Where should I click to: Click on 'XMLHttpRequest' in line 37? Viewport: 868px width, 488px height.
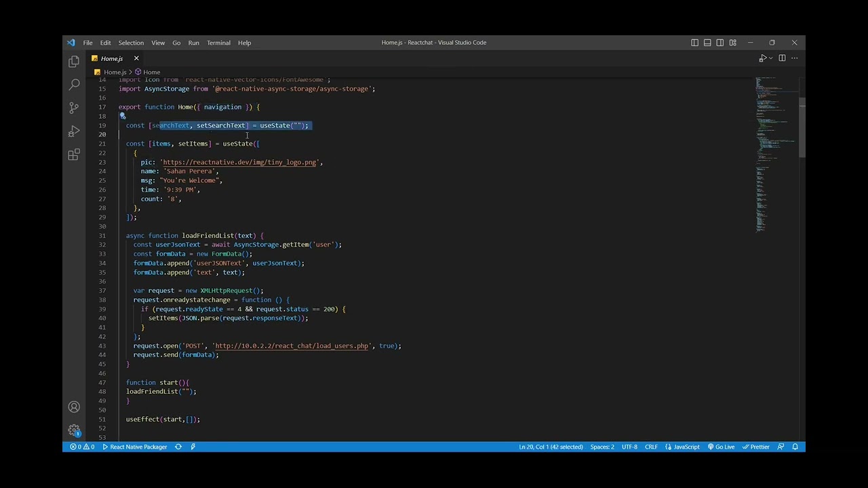pyautogui.click(x=226, y=290)
